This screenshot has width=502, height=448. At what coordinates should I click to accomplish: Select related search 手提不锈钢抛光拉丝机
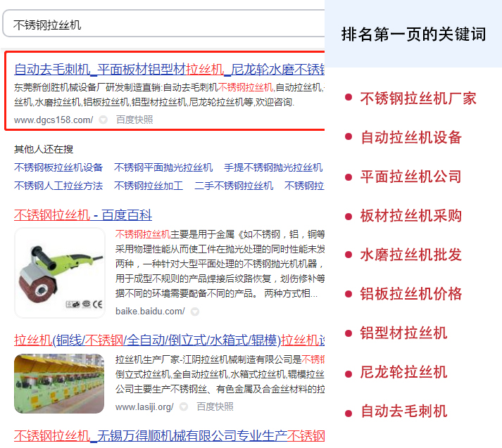click(x=273, y=167)
